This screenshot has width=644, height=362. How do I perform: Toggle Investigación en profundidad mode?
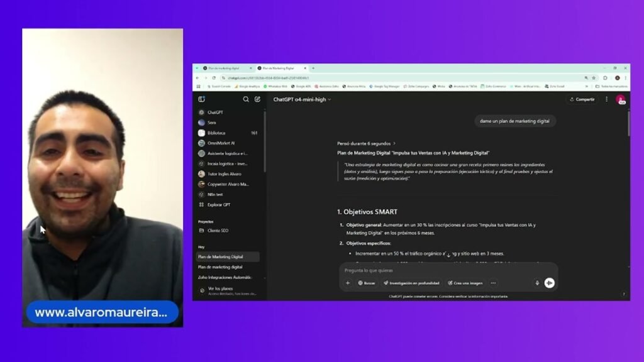point(411,283)
